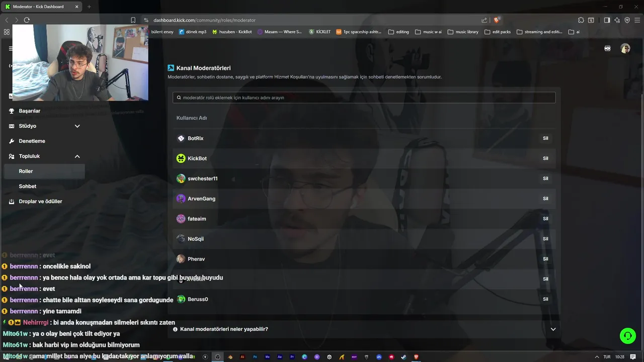Bookmark this page with the bookmark icon
This screenshot has width=644, height=362.
(x=133, y=20)
